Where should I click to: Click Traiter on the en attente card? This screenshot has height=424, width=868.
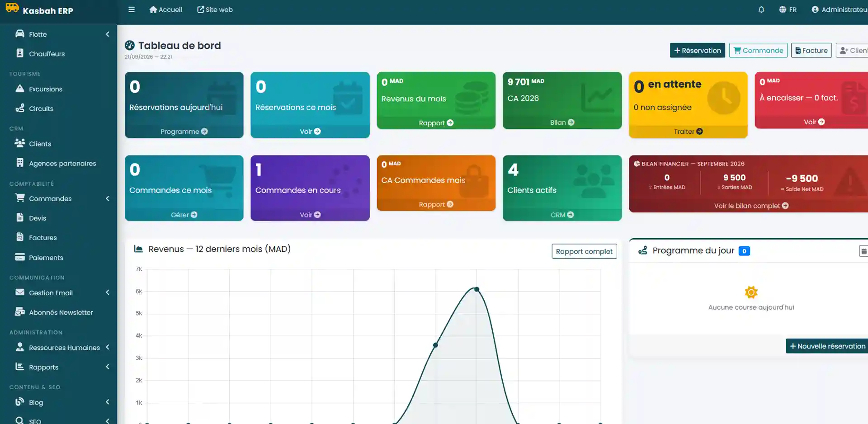click(688, 132)
